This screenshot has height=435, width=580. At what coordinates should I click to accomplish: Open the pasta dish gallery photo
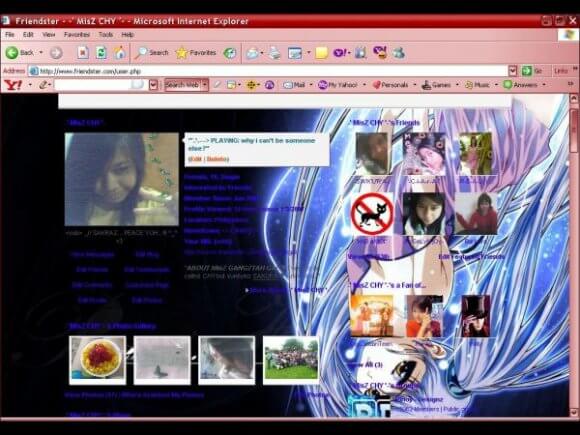pos(97,360)
